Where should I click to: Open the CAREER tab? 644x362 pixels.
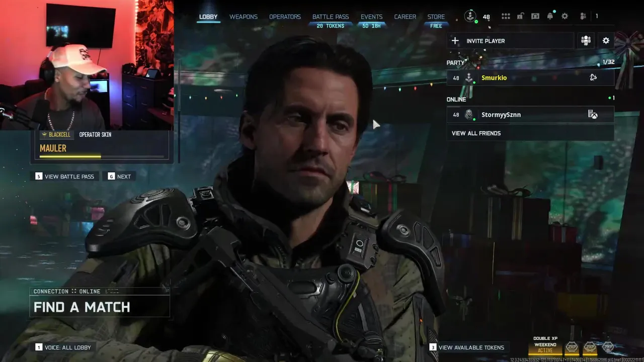405,17
